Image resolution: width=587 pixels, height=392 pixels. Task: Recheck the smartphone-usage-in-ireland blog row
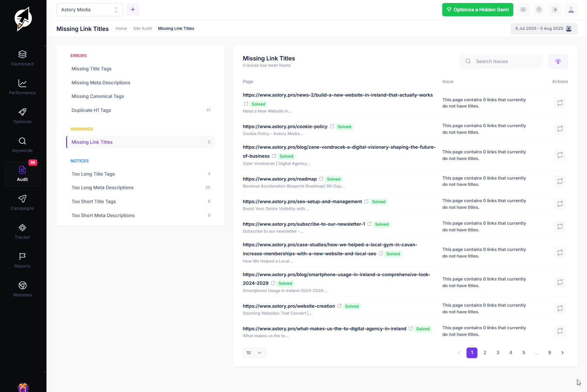click(560, 282)
